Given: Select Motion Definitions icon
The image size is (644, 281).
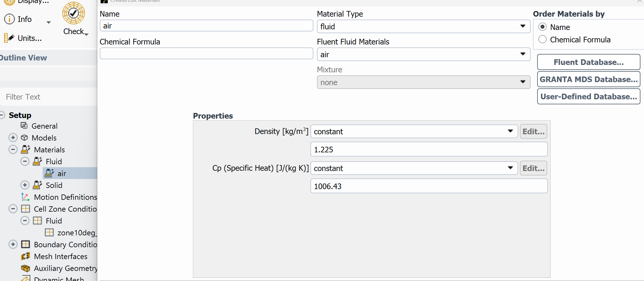Looking at the screenshot, I should pyautogui.click(x=25, y=197).
